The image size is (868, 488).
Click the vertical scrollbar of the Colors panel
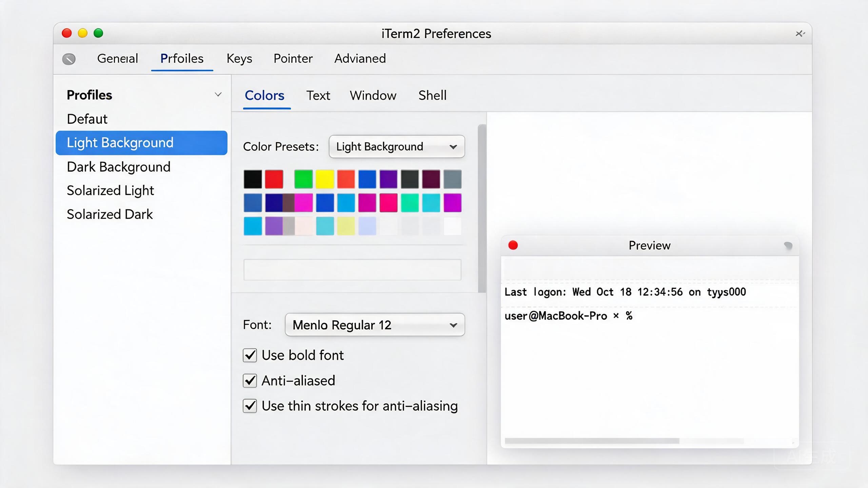click(482, 208)
